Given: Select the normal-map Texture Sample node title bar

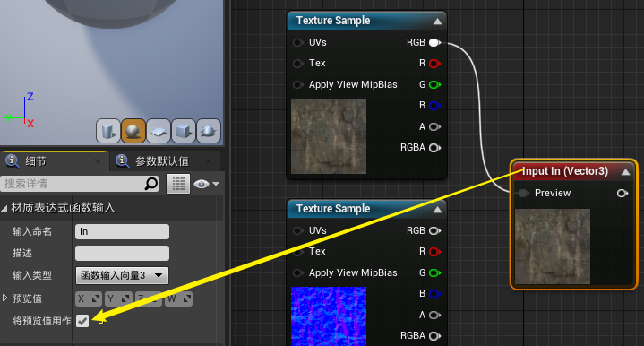Looking at the screenshot, I should [366, 209].
